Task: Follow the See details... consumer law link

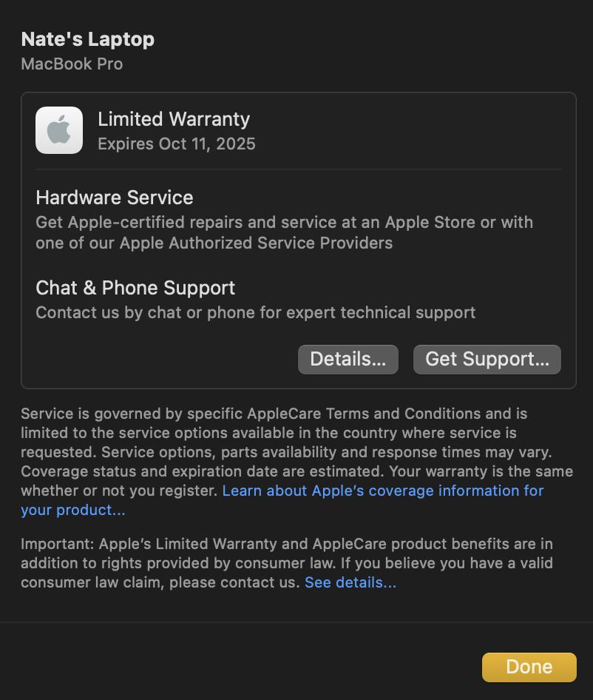Action: 350,582
